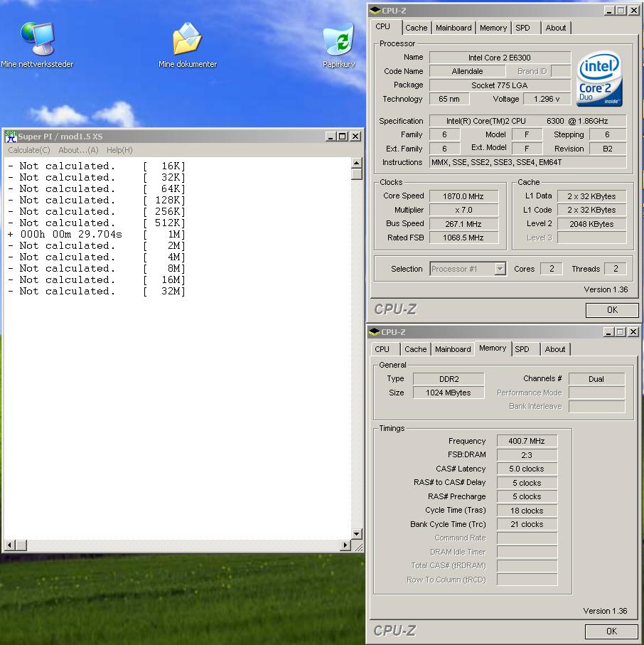Image resolution: width=644 pixels, height=645 pixels.
Task: Close the Super PI window
Action: [355, 136]
